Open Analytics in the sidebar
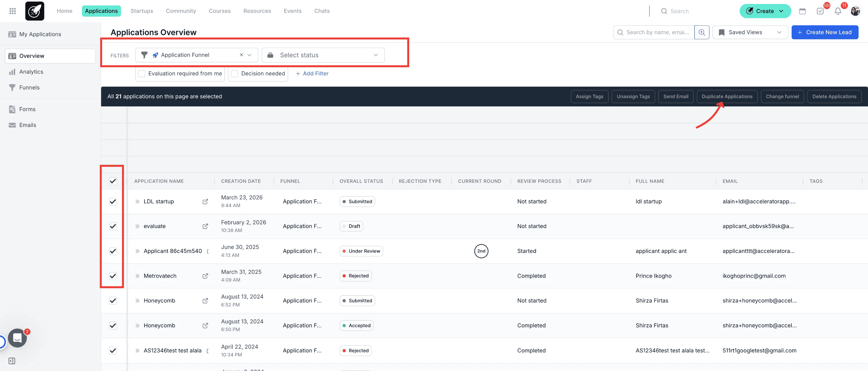This screenshot has height=371, width=868. click(x=31, y=72)
